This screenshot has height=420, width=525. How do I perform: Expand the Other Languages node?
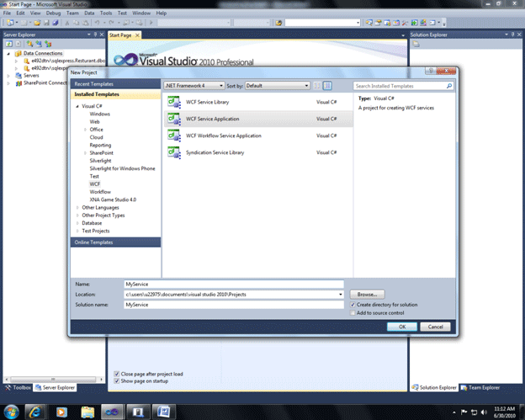pos(77,208)
